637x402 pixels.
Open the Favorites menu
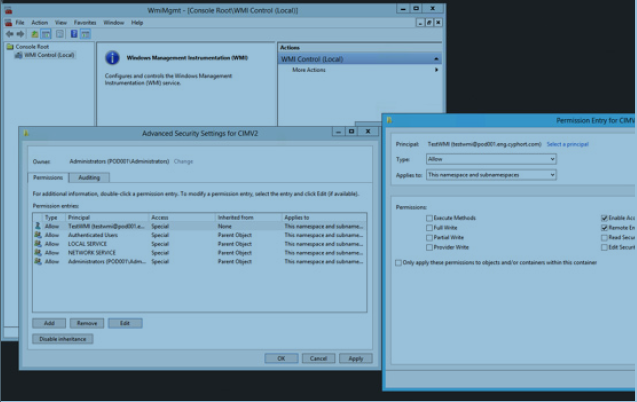(85, 23)
